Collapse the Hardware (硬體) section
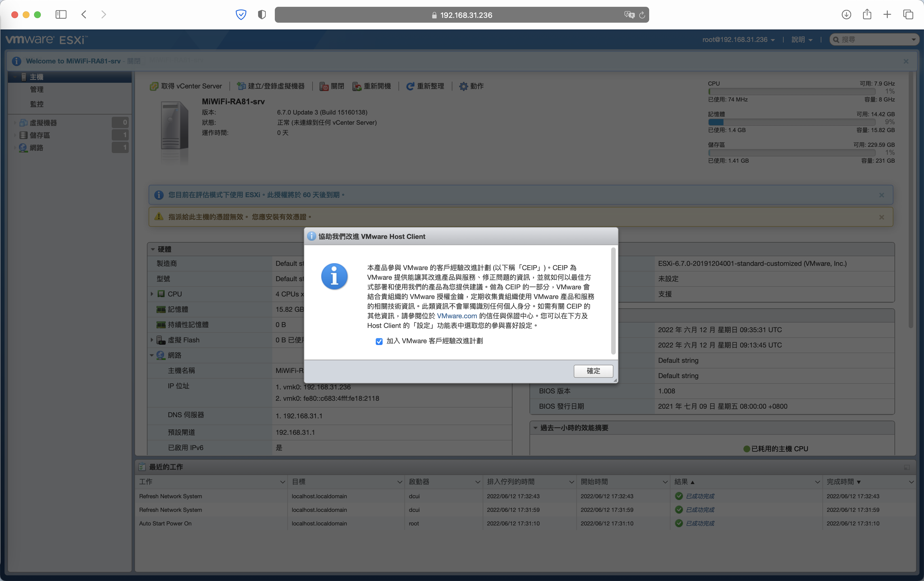The width and height of the screenshot is (924, 581). [153, 249]
